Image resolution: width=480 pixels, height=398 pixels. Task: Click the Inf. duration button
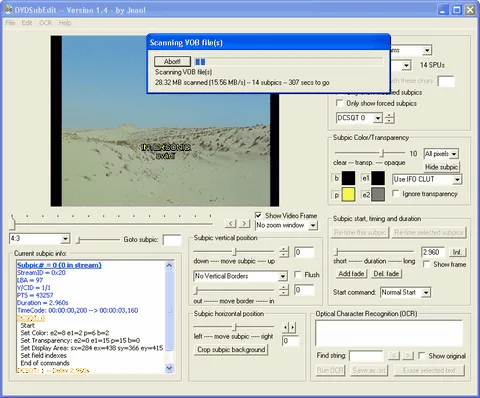(x=457, y=252)
